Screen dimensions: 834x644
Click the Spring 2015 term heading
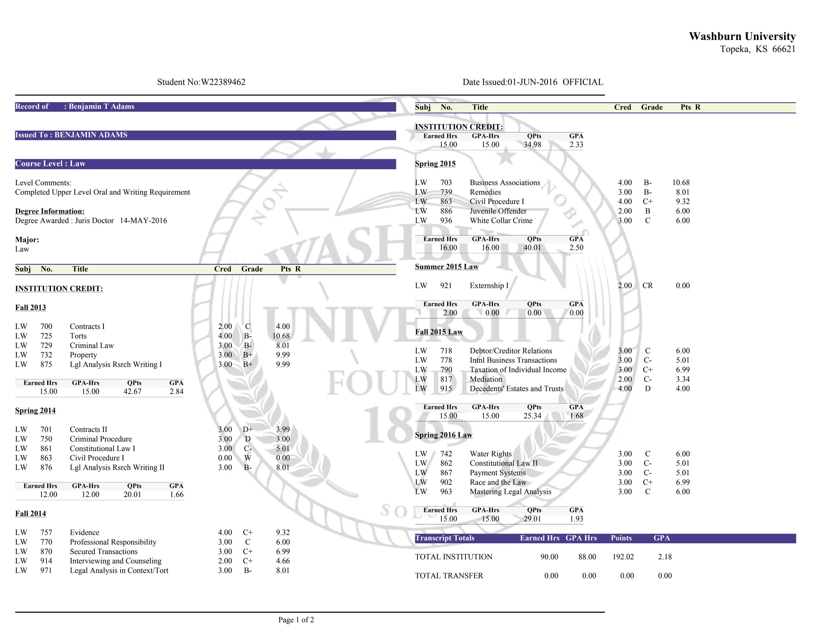[435, 164]
